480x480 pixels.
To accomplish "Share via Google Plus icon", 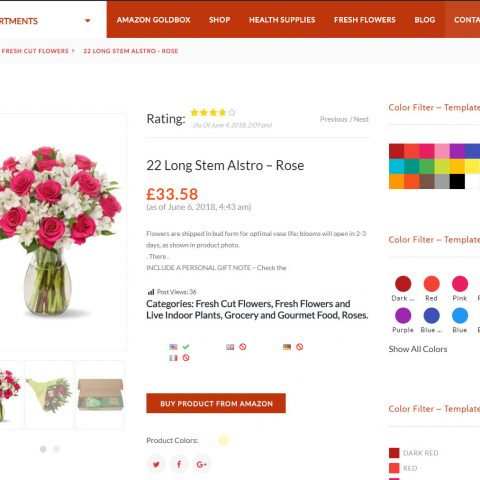I will tap(201, 464).
